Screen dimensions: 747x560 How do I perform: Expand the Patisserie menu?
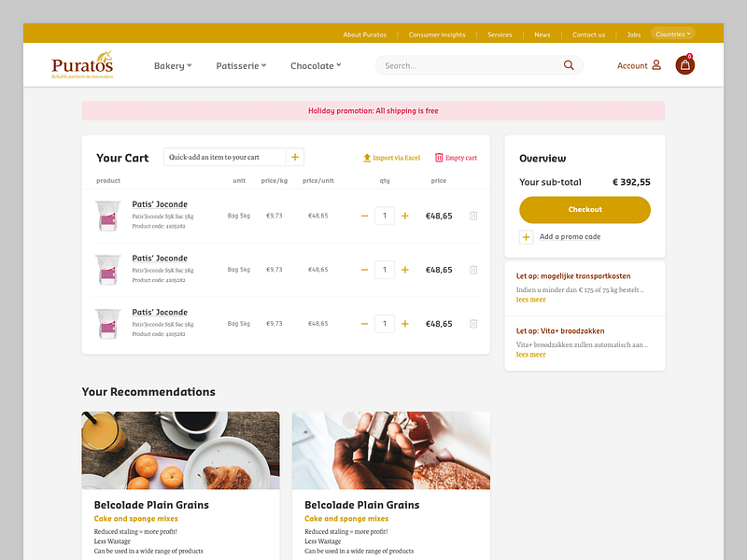[x=241, y=65]
